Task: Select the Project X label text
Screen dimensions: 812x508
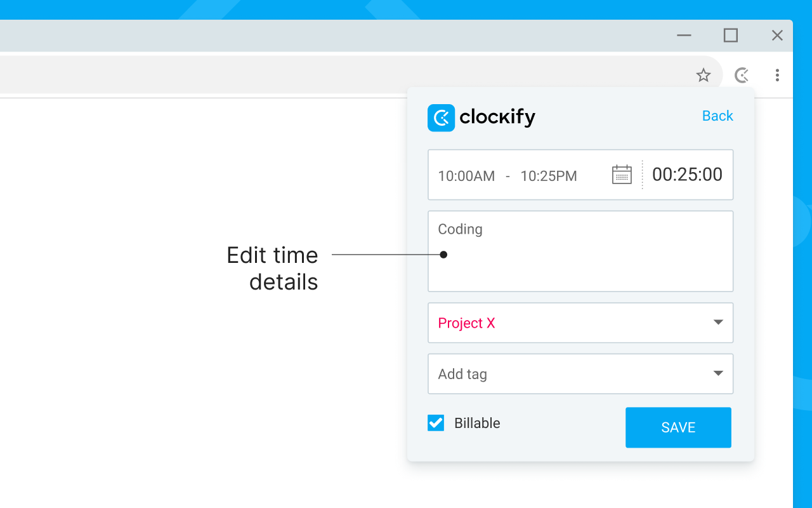Action: pyautogui.click(x=466, y=323)
